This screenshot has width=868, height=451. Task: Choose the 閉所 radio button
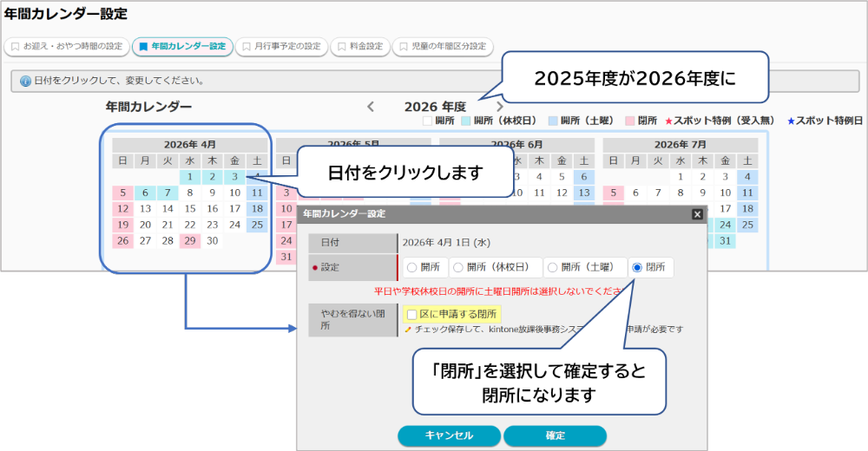637,268
